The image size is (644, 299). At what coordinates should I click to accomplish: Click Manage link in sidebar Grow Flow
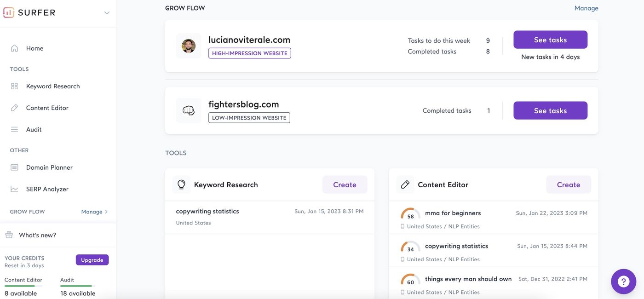(92, 212)
